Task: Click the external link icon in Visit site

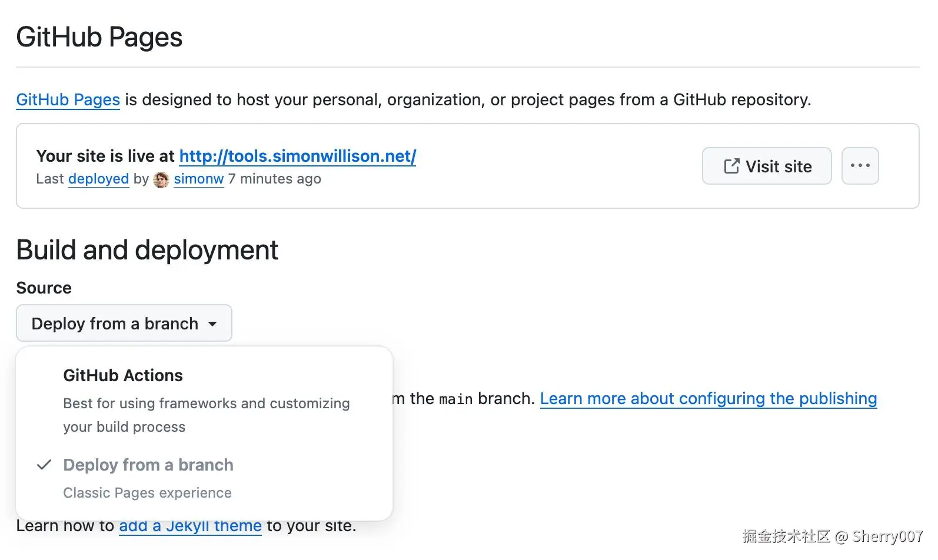Action: coord(731,166)
